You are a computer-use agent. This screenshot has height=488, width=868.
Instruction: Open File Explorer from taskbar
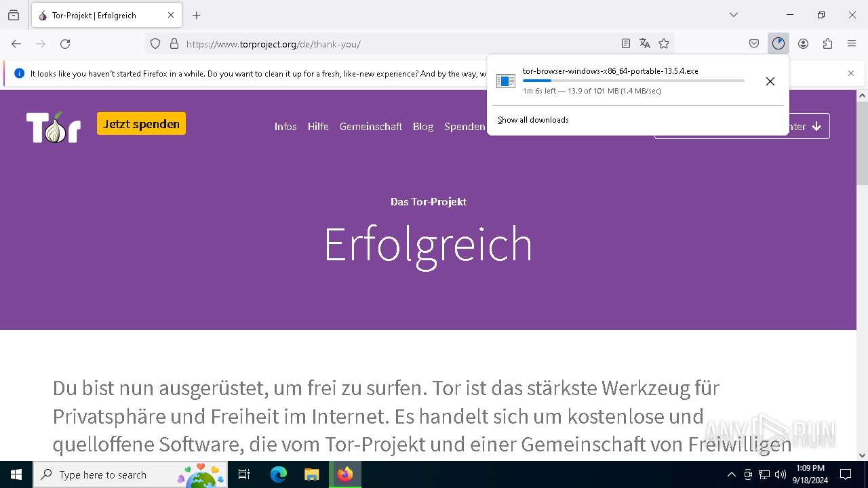tap(311, 474)
